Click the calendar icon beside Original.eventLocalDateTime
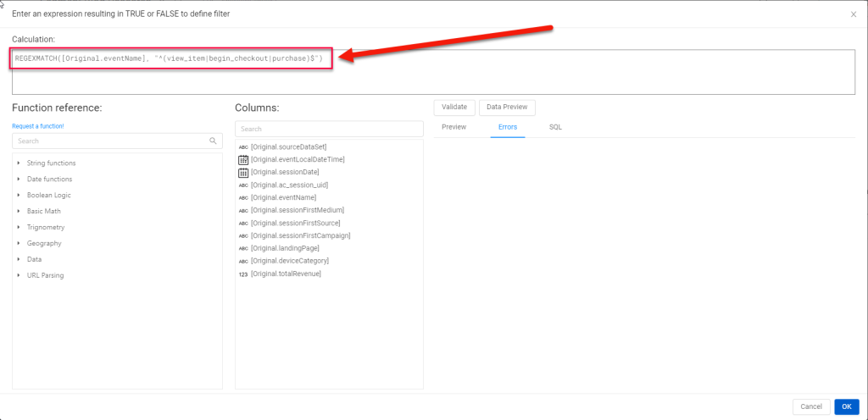This screenshot has width=868, height=420. (243, 160)
